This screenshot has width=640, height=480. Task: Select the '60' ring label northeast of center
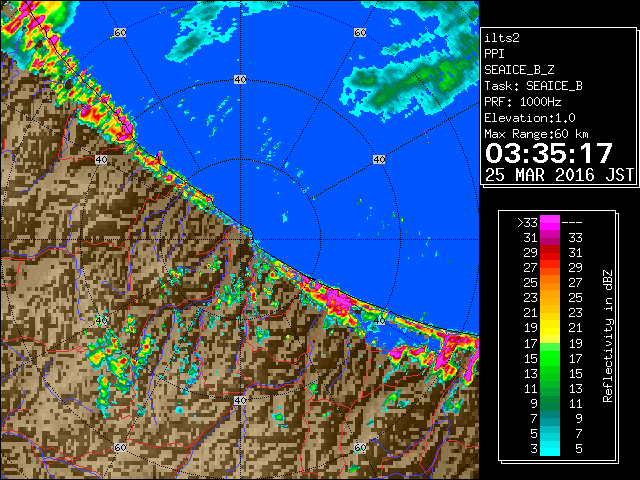click(360, 32)
